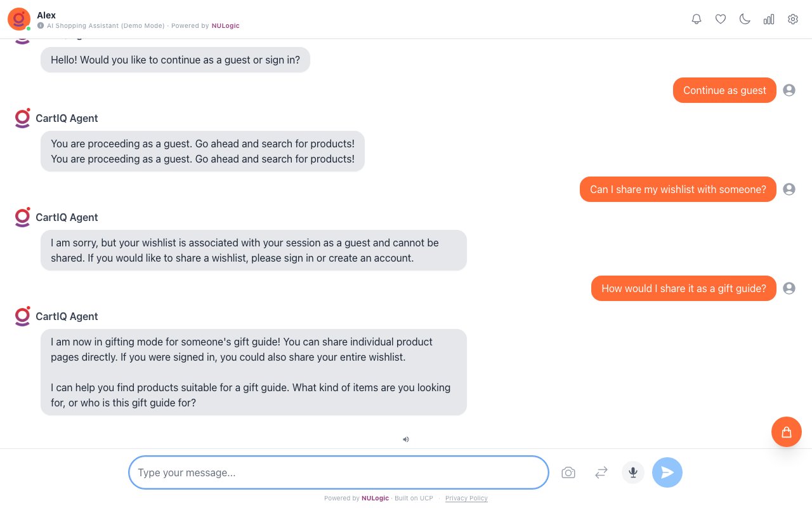
Task: Click 'Can I share my wishlist' message
Action: pyautogui.click(x=678, y=189)
